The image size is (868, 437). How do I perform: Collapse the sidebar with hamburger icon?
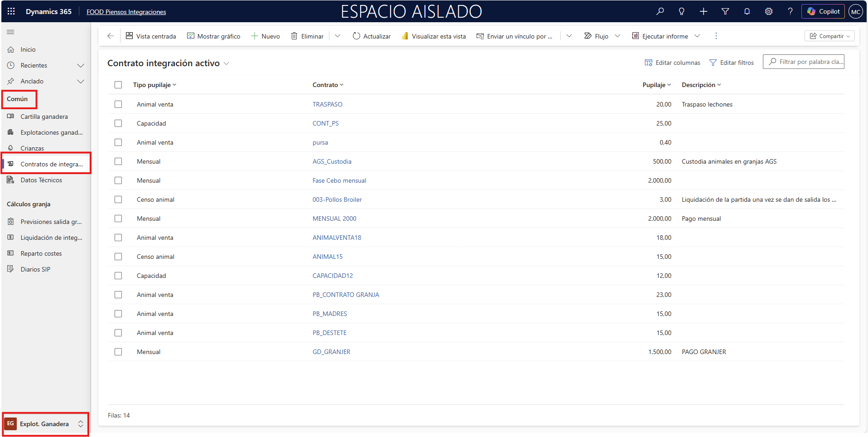coord(10,32)
